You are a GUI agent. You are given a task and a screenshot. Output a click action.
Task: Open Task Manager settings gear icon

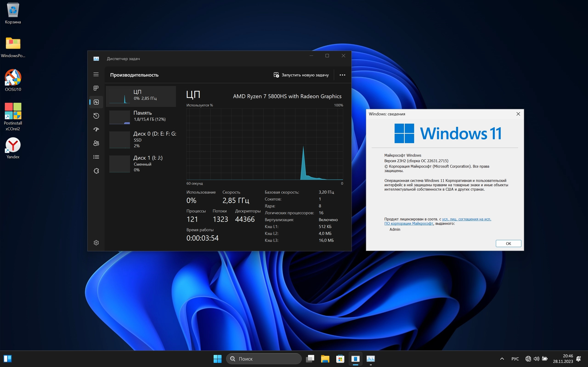(96, 243)
